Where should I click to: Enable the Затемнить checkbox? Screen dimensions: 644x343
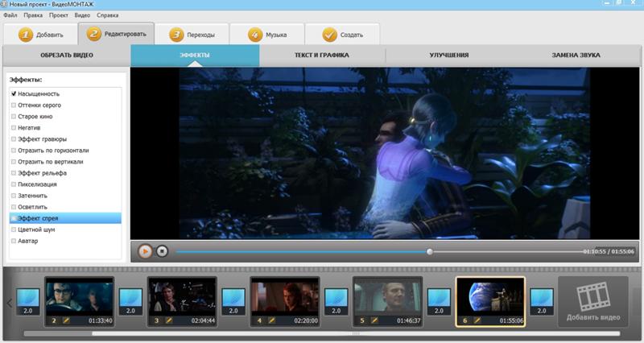(14, 196)
